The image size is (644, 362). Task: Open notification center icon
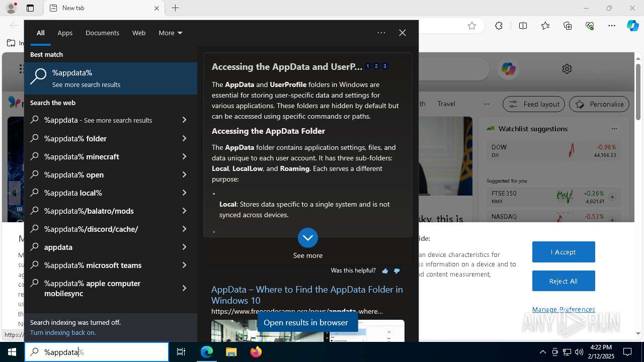(x=627, y=352)
